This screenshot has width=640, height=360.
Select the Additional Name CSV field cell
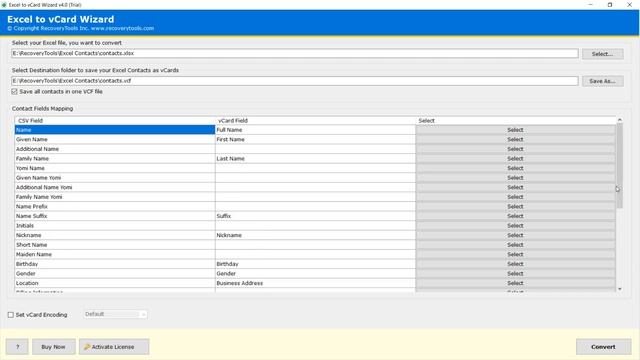click(x=115, y=149)
